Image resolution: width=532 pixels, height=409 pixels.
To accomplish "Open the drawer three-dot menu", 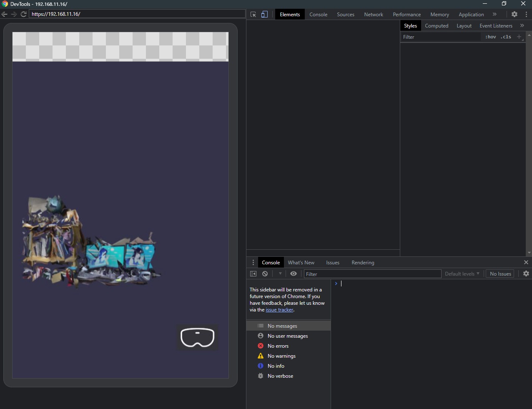I will point(253,262).
